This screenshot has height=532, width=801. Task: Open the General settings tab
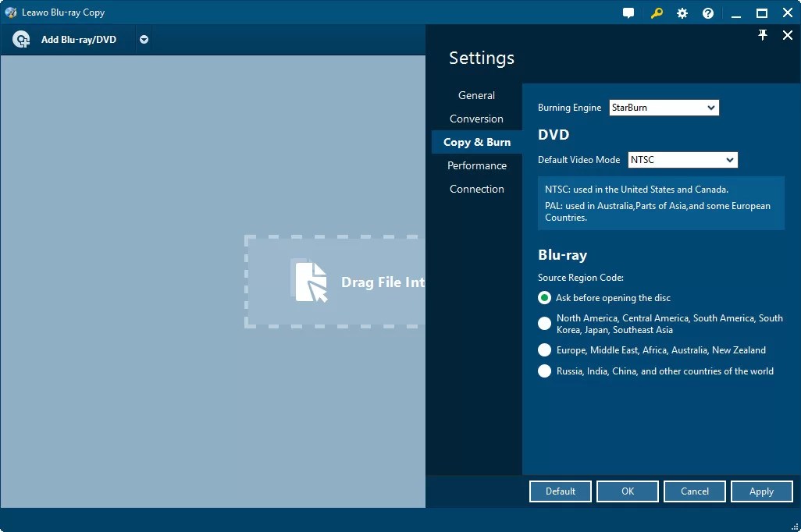476,95
